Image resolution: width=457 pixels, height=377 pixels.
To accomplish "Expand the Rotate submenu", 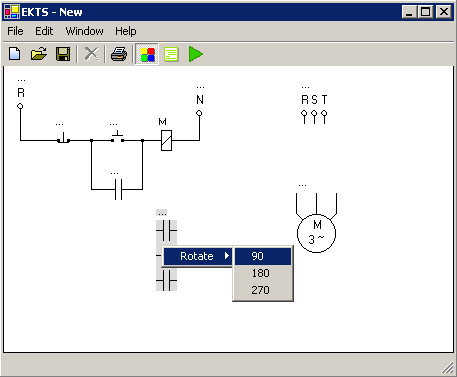I will click(x=197, y=256).
